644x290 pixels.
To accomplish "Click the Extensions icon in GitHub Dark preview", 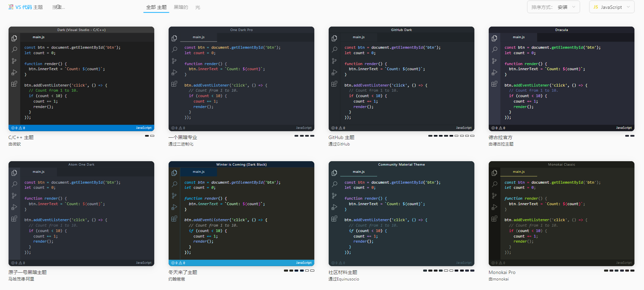I will coord(334,84).
